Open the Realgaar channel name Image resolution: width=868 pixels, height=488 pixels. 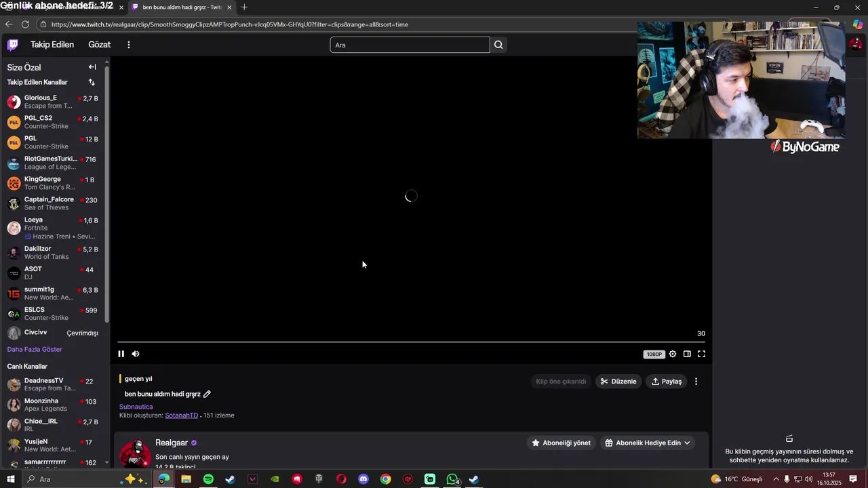coord(172,443)
